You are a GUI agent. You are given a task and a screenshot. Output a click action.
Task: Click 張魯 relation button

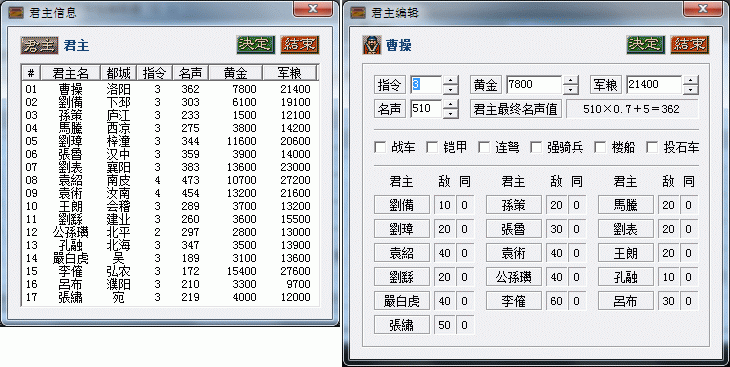(514, 229)
